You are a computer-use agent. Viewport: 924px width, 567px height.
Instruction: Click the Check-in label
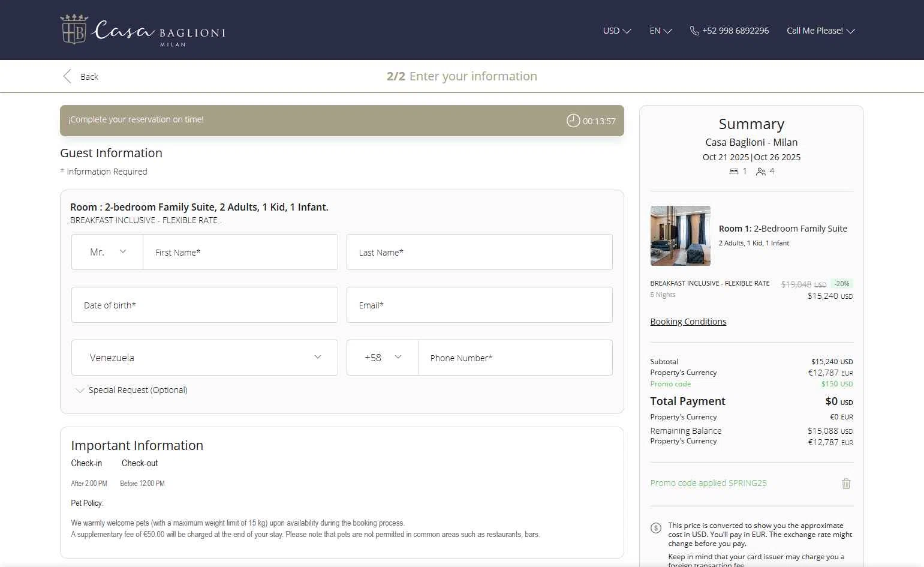(x=86, y=463)
